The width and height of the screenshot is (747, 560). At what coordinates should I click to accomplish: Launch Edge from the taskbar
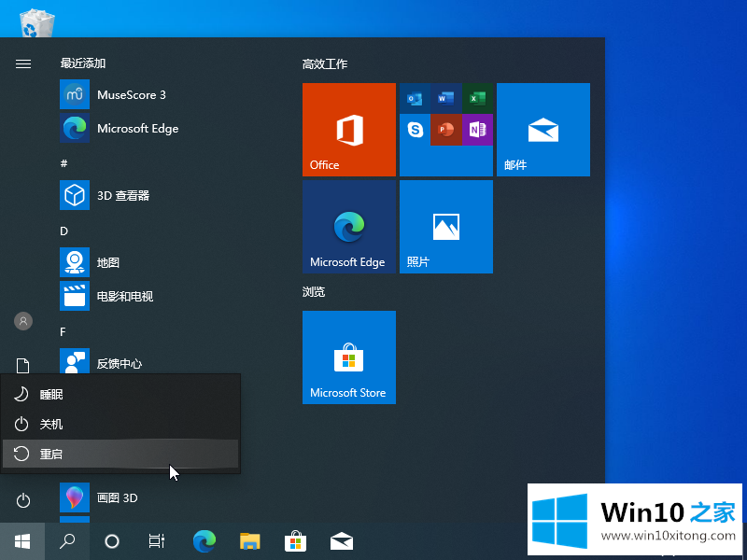204,541
